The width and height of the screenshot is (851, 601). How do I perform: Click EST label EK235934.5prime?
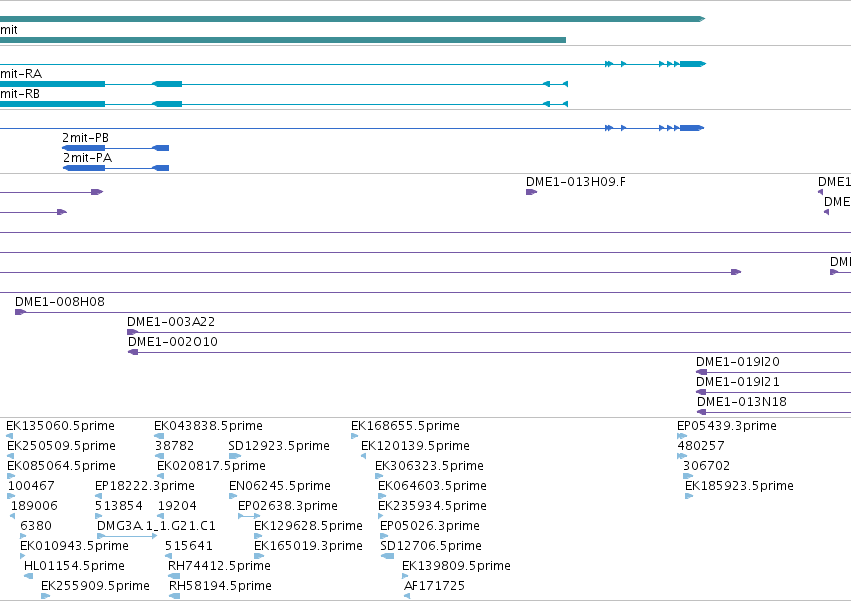[x=433, y=506]
